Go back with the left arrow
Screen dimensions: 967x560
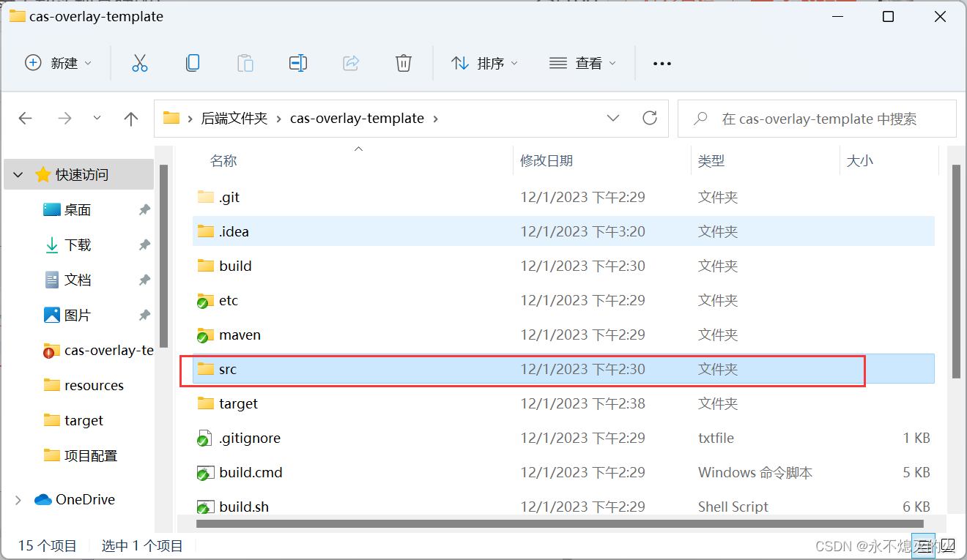coord(26,119)
